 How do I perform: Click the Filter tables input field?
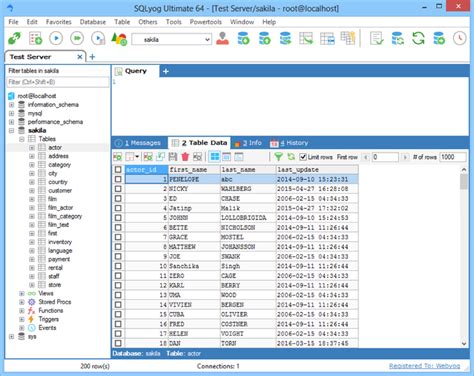pos(58,82)
